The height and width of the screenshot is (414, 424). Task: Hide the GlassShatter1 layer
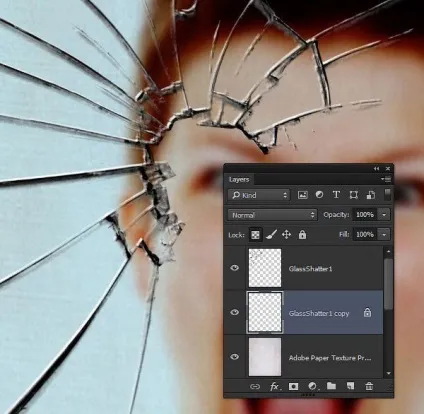click(x=235, y=268)
